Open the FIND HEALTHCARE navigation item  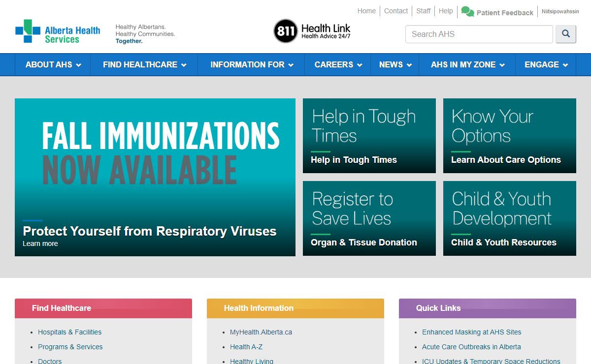(x=144, y=64)
